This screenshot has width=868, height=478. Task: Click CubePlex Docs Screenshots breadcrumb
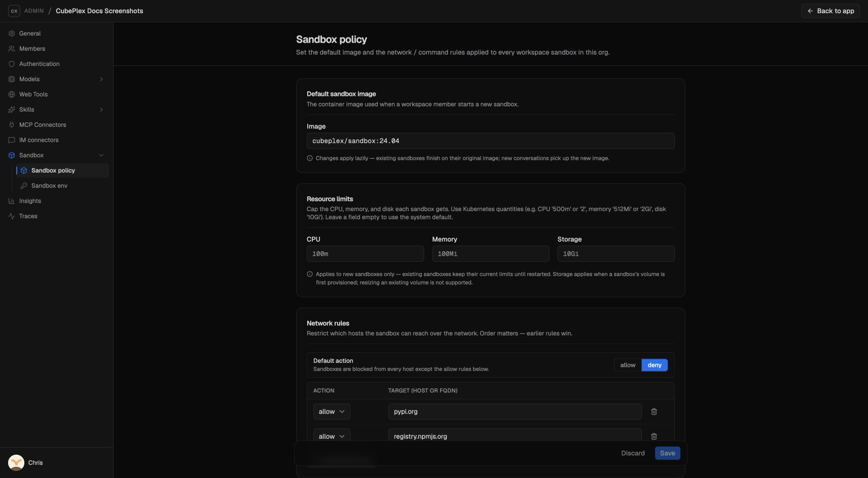click(99, 11)
